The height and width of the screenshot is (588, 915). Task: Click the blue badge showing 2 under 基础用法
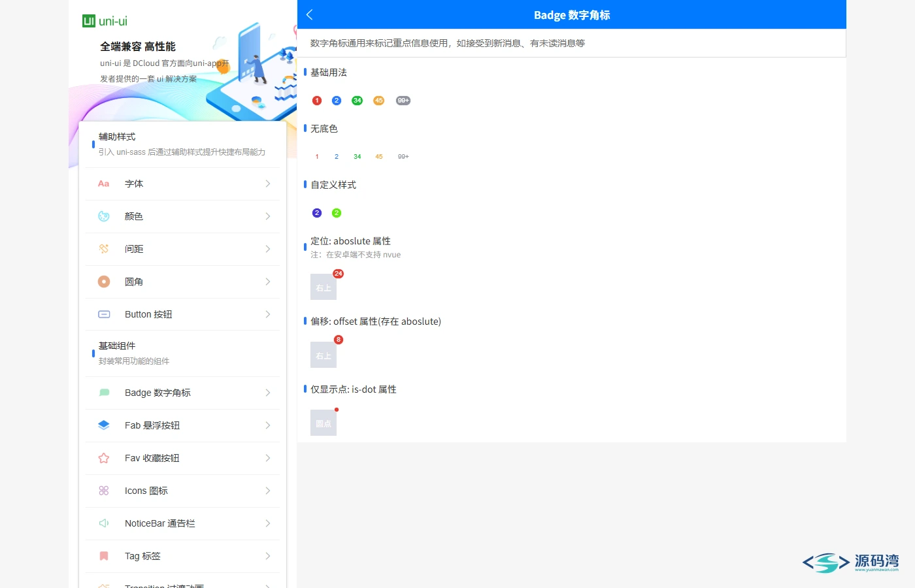337,101
